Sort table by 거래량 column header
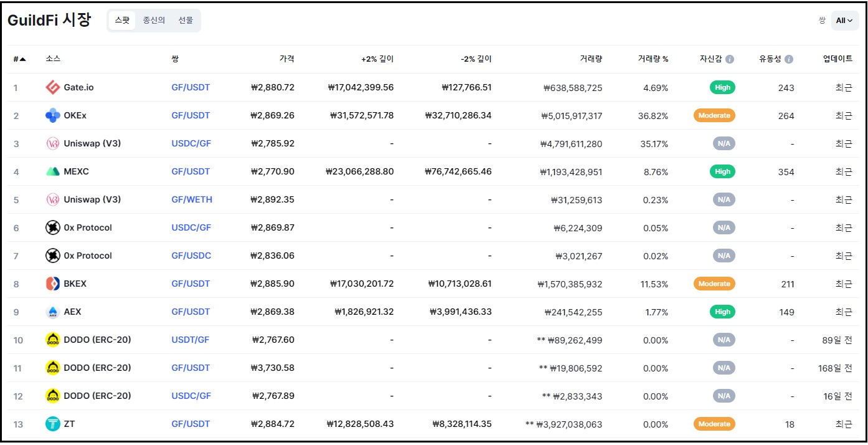The image size is (868, 445). pyautogui.click(x=591, y=59)
